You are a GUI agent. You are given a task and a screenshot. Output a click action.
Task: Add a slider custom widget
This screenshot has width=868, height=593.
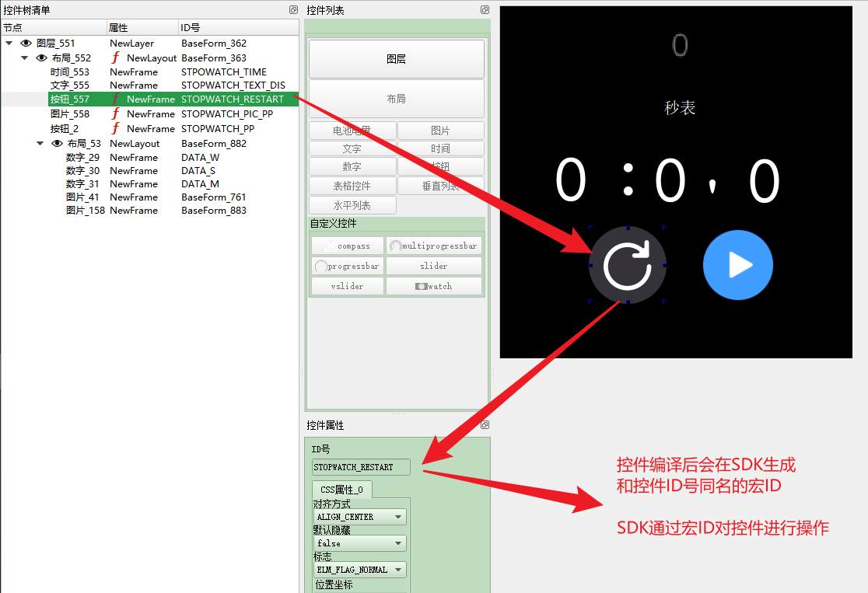click(434, 266)
